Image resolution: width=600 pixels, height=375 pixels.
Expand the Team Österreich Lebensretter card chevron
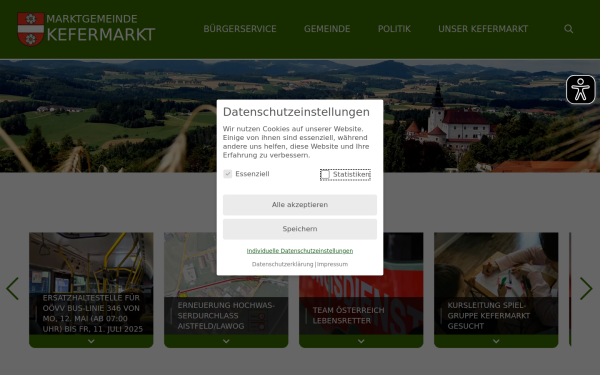361,341
